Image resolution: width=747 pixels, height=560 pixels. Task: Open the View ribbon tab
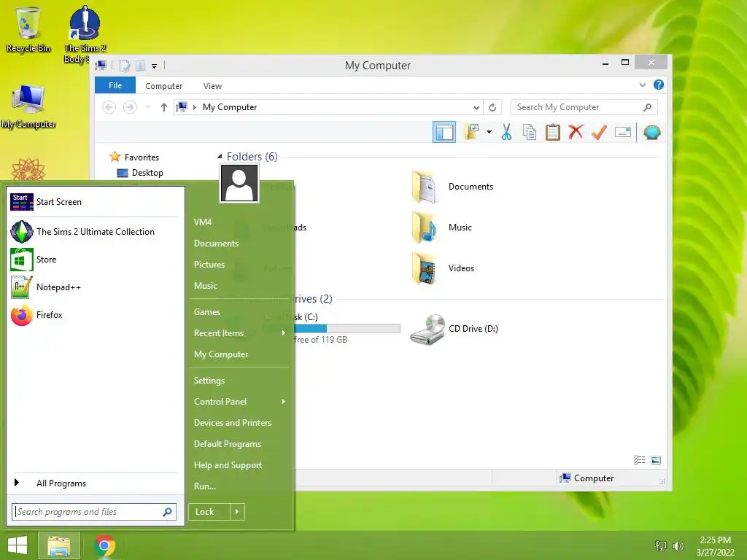(212, 86)
